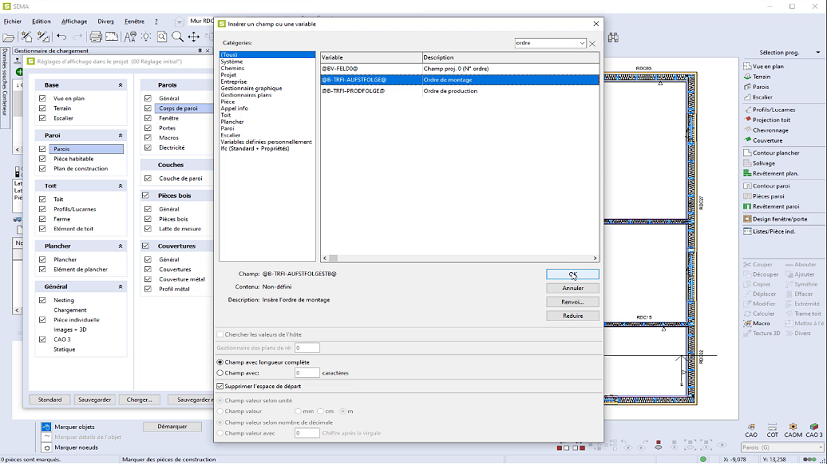Click the Chevronnage roof tool
Viewport: 827px width, 464px height.
point(746,130)
